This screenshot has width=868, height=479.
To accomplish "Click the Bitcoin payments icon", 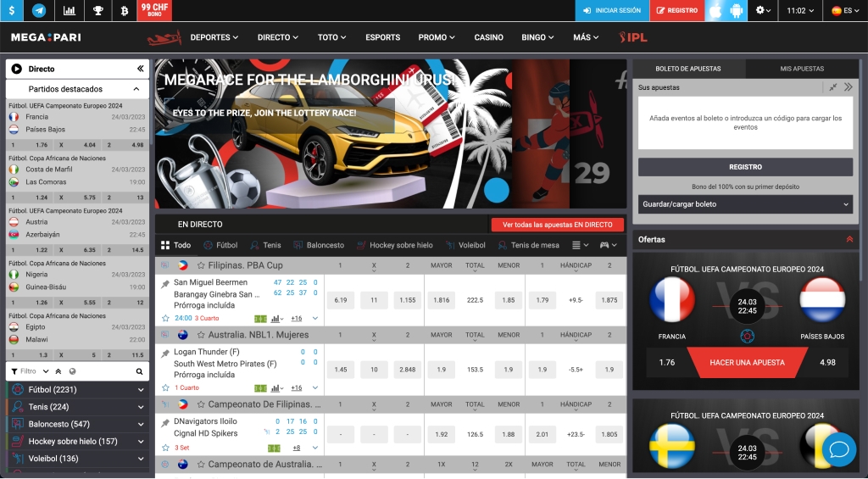I will pos(125,11).
